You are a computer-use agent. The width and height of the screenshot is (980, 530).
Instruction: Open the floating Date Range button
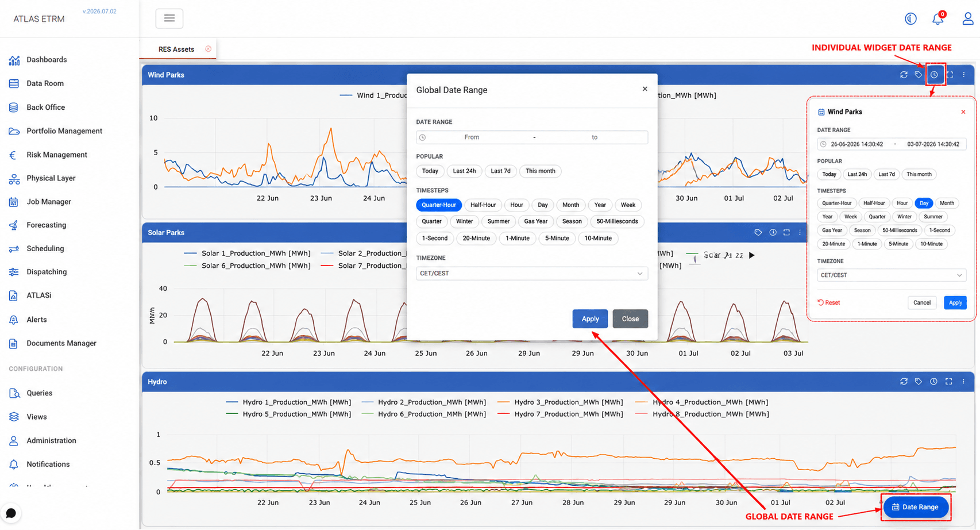[x=916, y=507]
